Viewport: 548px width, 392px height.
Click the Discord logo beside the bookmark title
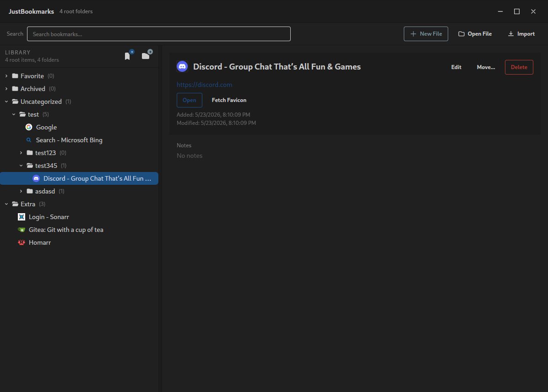(182, 66)
